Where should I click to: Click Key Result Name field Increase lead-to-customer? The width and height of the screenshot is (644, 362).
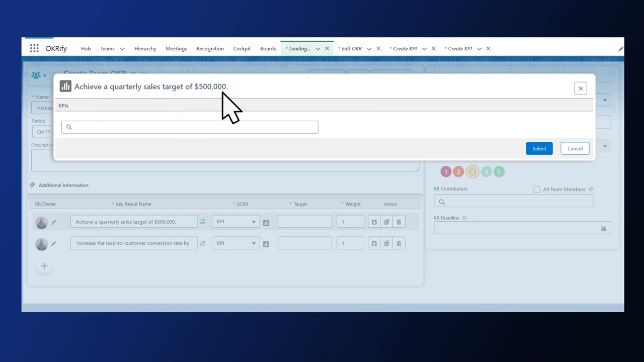(x=134, y=243)
